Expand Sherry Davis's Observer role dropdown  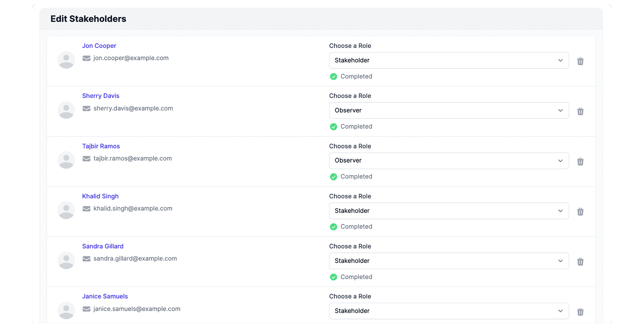coord(449,111)
